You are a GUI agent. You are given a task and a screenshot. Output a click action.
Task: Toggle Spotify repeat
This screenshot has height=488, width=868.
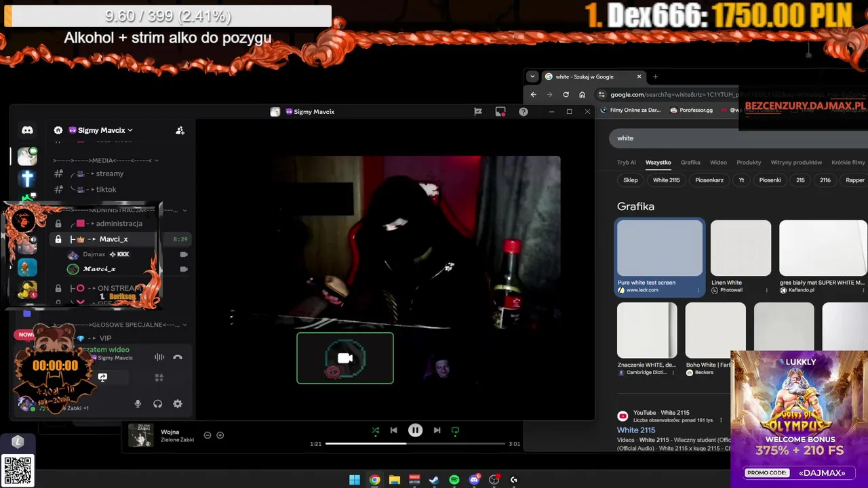pyautogui.click(x=455, y=430)
